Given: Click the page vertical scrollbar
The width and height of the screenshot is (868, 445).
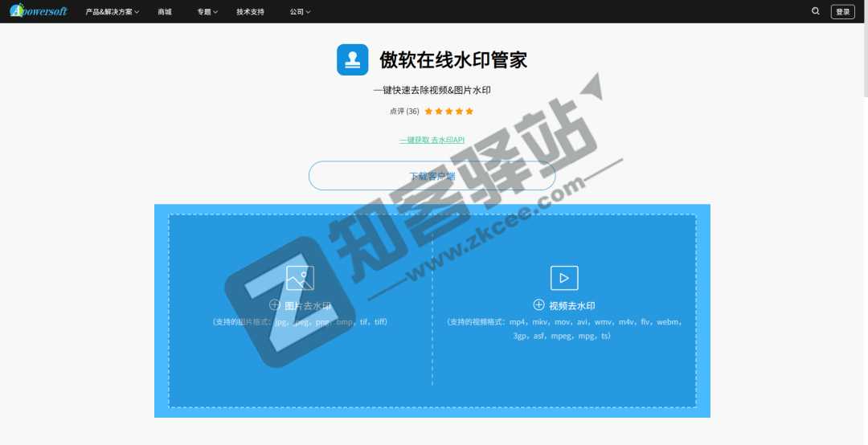Looking at the screenshot, I should click(865, 50).
